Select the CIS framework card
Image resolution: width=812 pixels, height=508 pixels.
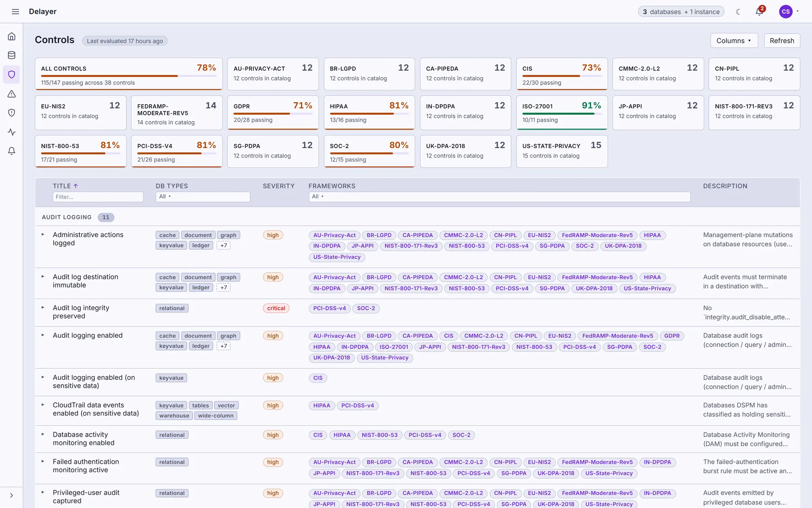point(562,74)
